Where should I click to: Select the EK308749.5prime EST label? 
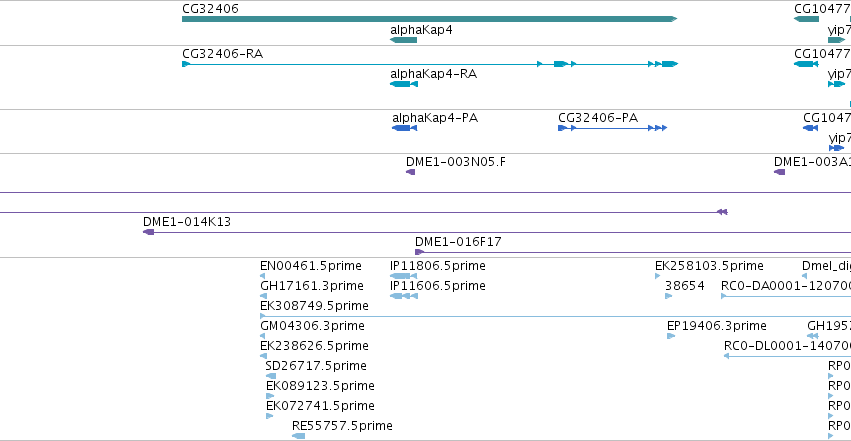click(314, 306)
